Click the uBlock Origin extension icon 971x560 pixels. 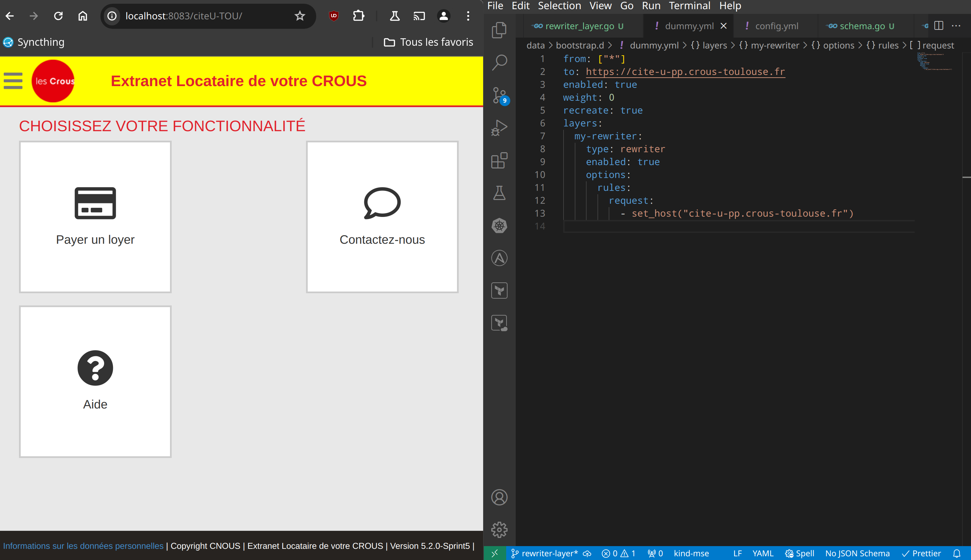334,16
